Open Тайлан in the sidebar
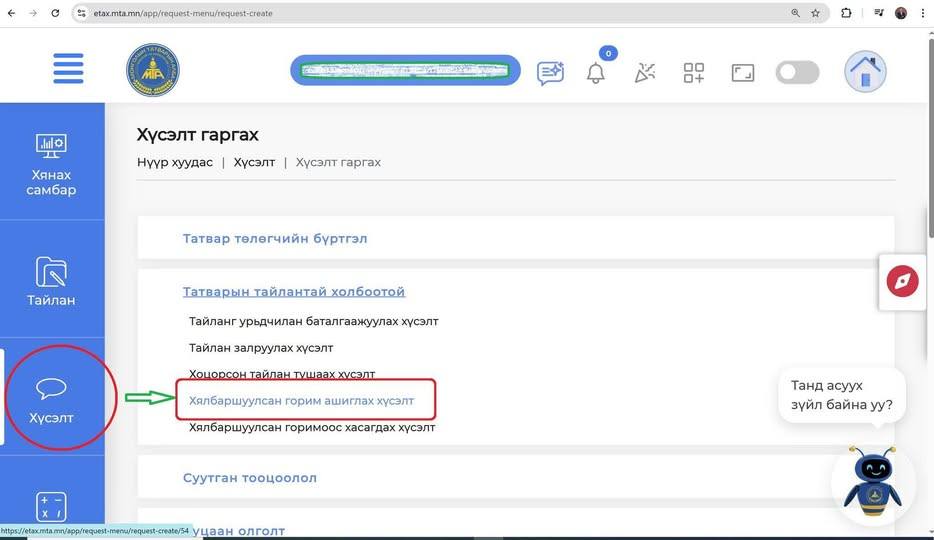The width and height of the screenshot is (934, 540). pyautogui.click(x=52, y=281)
